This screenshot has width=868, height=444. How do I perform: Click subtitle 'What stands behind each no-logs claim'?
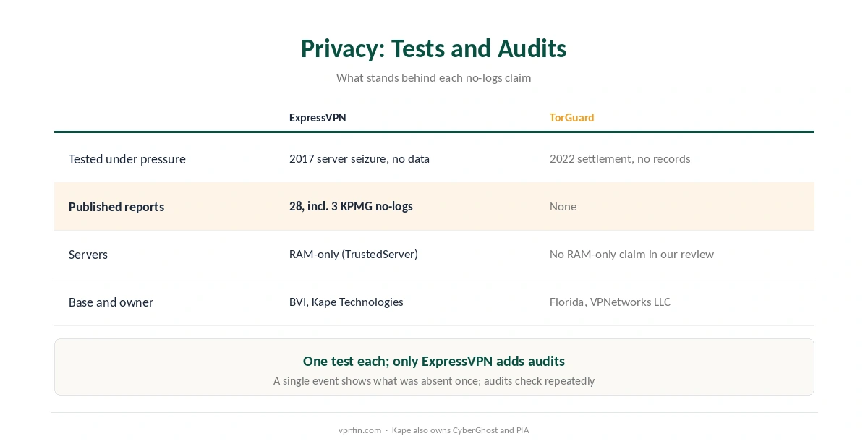coord(434,77)
